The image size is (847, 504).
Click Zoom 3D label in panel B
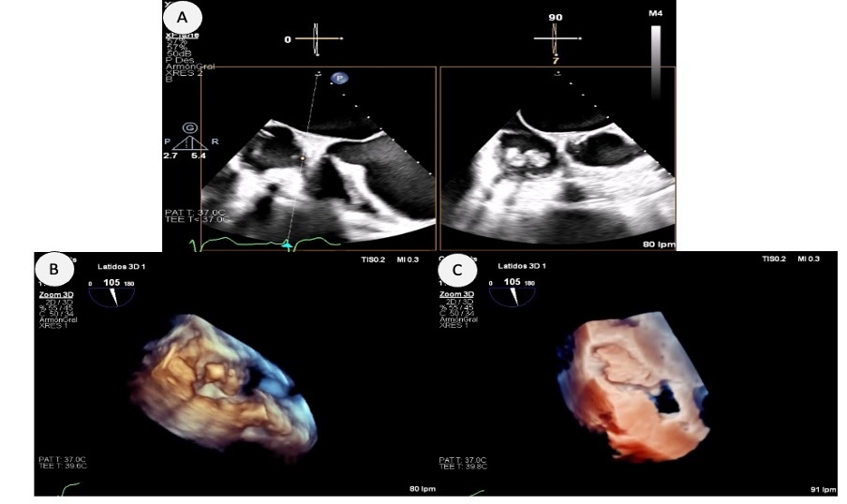(56, 295)
